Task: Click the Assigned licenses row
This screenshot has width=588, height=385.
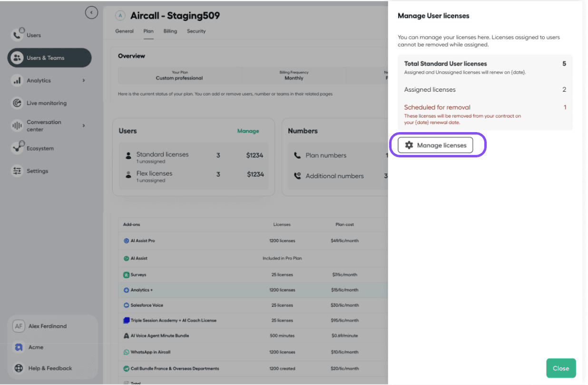Action: pos(485,90)
